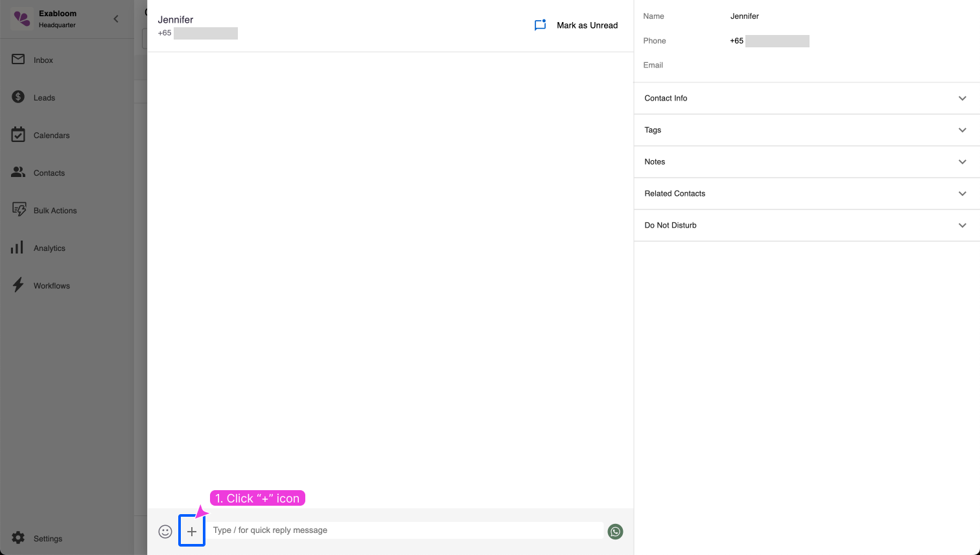The image size is (980, 555).
Task: Open Settings at the bottom of sidebar
Action: point(48,538)
